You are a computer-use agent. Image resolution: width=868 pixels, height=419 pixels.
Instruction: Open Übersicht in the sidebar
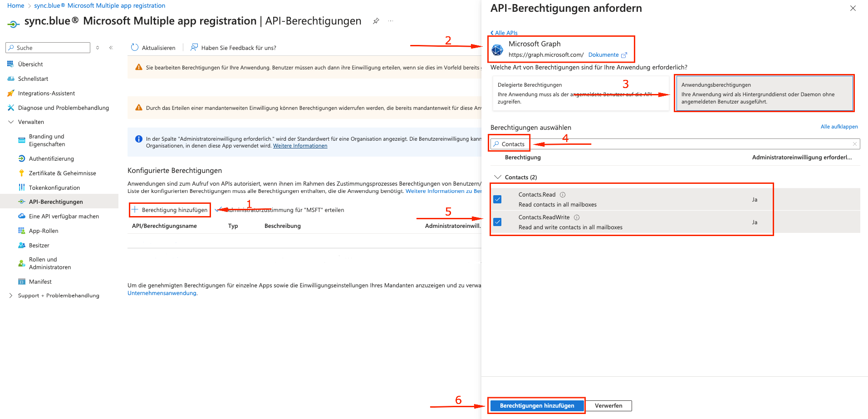coord(30,64)
